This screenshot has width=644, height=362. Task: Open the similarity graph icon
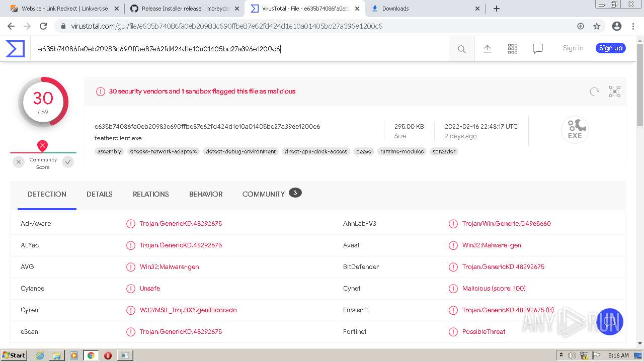click(615, 92)
